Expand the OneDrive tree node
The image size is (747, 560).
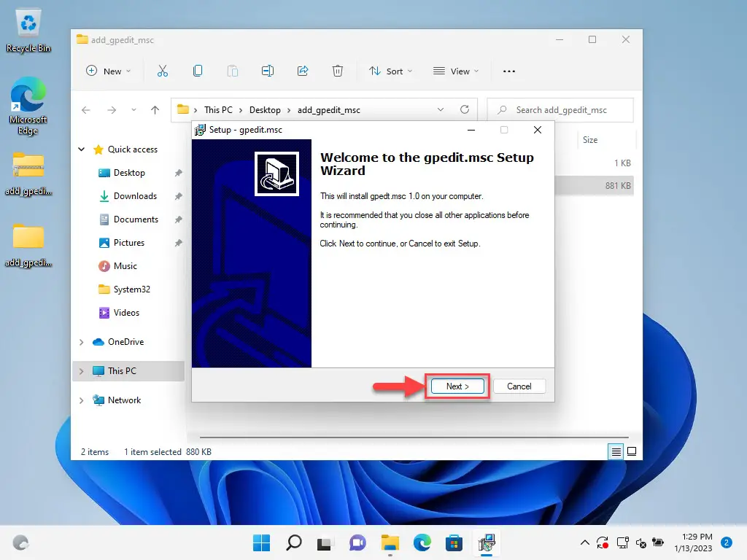(x=82, y=342)
